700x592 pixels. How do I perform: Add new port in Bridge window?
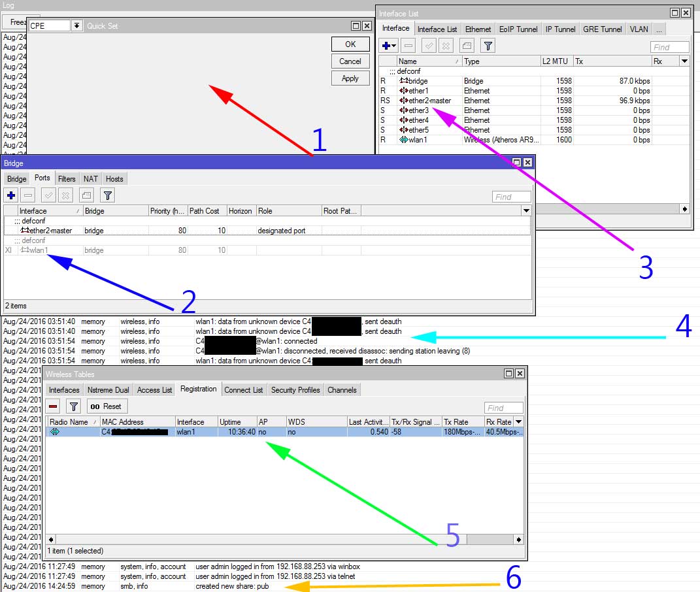coord(11,195)
